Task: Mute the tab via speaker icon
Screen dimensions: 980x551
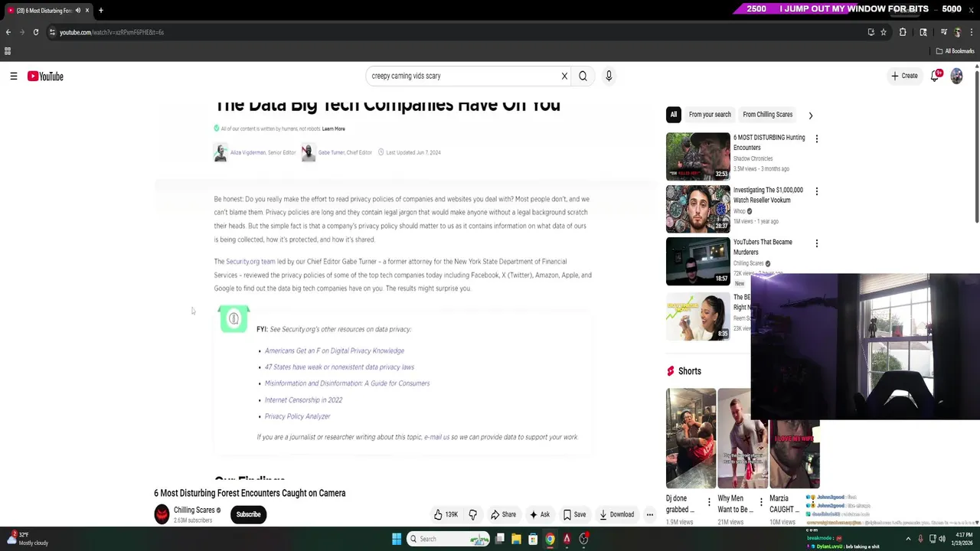Action: (x=77, y=10)
